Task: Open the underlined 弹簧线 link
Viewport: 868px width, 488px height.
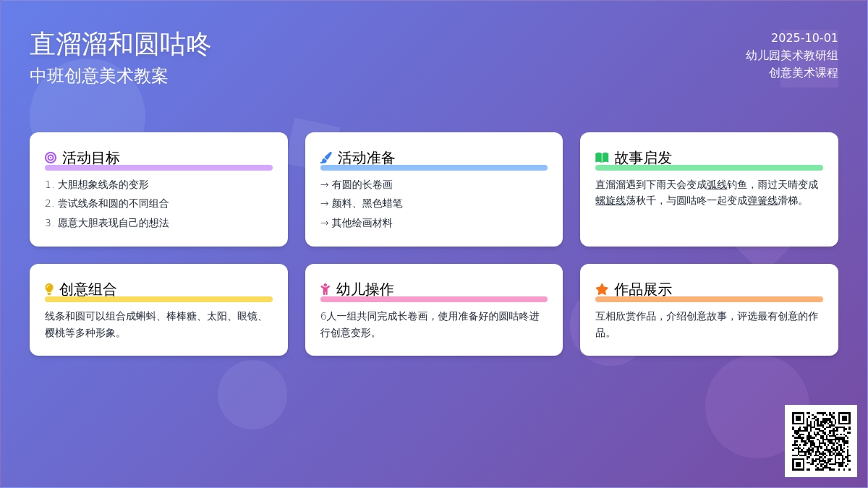Action: point(762,200)
